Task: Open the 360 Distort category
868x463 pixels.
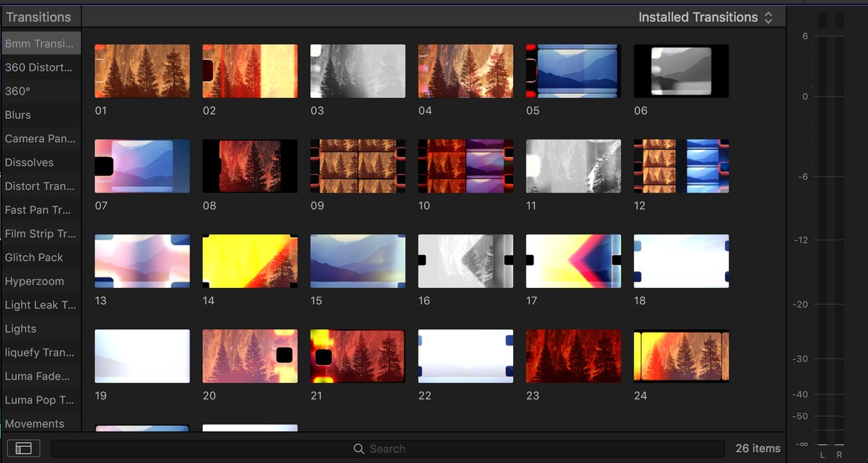Action: pos(38,67)
